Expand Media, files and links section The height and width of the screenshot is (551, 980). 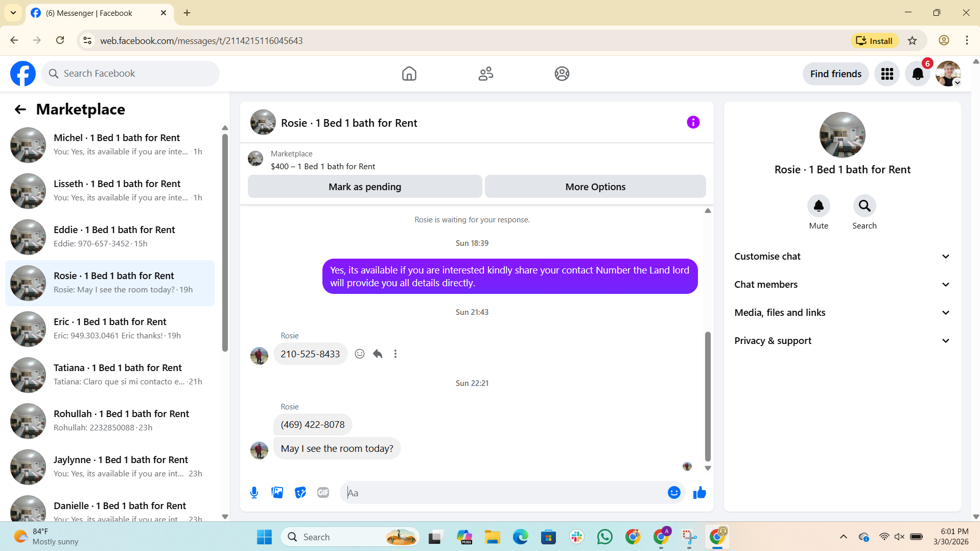[842, 313]
